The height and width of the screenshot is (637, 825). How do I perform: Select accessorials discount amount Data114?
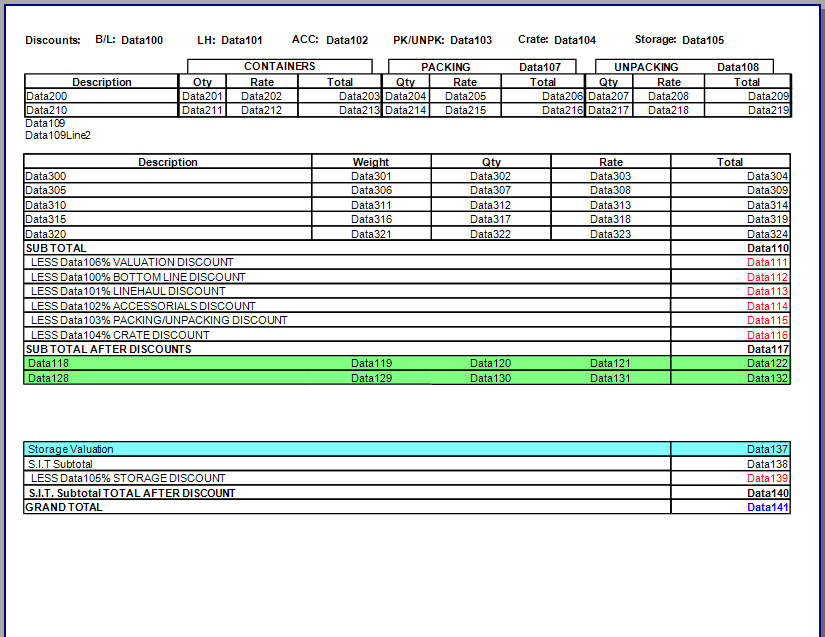(x=768, y=306)
